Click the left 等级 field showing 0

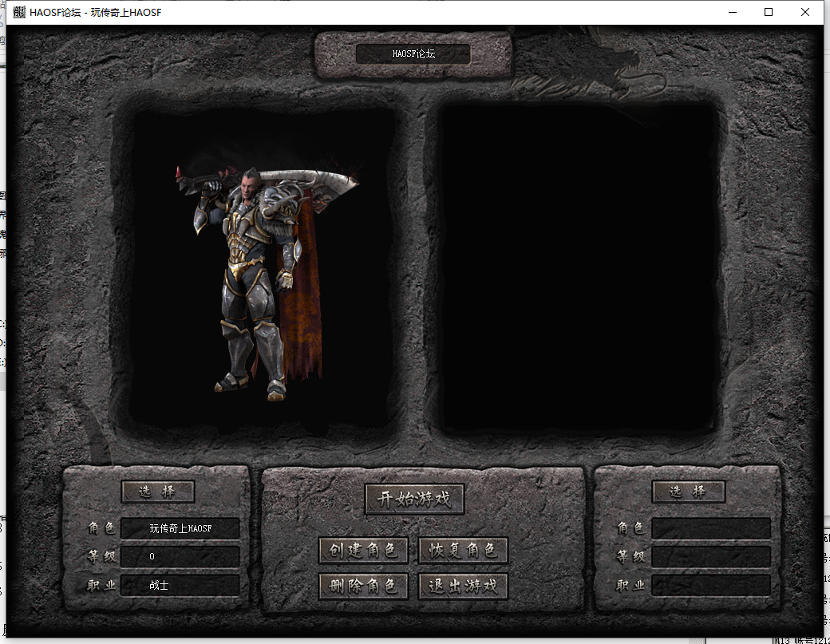[180, 556]
